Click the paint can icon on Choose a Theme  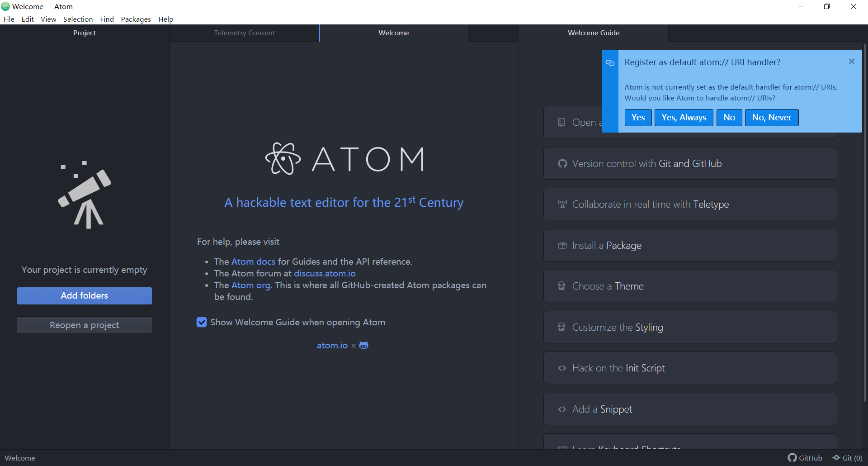tap(561, 286)
